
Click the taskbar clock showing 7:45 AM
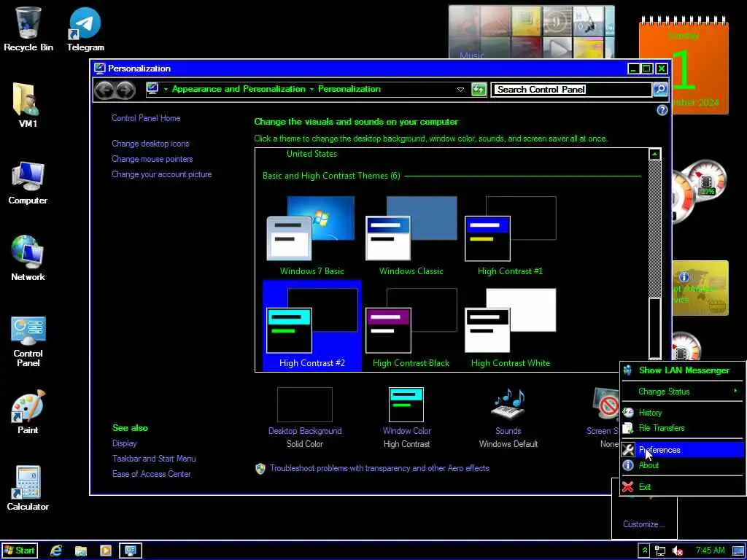click(x=710, y=551)
